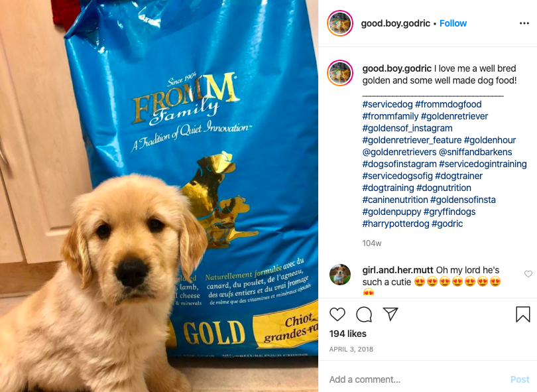This screenshot has width=537, height=392.
Task: Open girl.and.her.mutt username link
Action: click(398, 270)
